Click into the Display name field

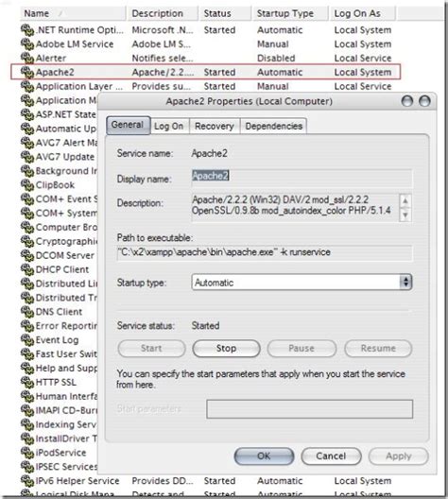pos(302,178)
